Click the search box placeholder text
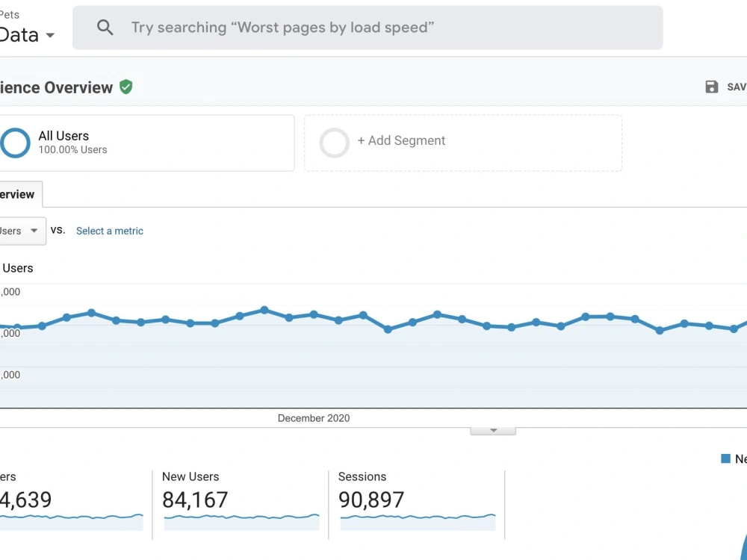This screenshot has height=560, width=747. click(x=282, y=28)
